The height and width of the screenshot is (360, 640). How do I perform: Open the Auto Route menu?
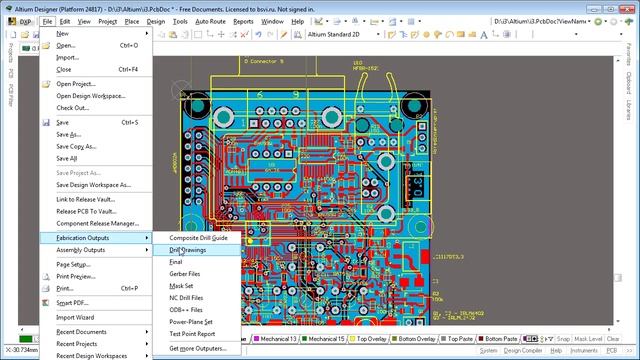(210, 21)
